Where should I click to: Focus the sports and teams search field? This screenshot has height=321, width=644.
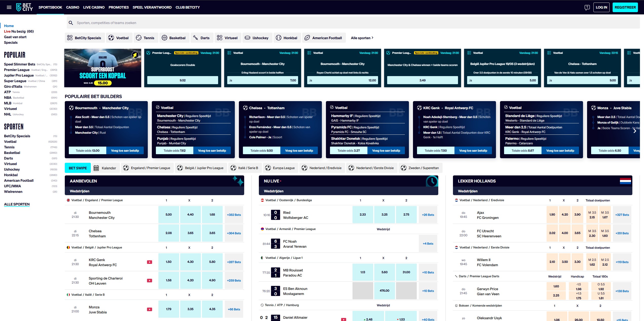click(x=353, y=23)
